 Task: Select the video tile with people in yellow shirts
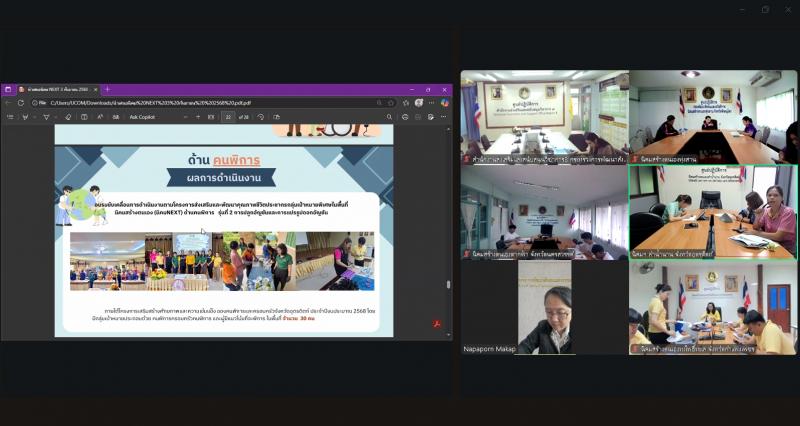[713, 308]
